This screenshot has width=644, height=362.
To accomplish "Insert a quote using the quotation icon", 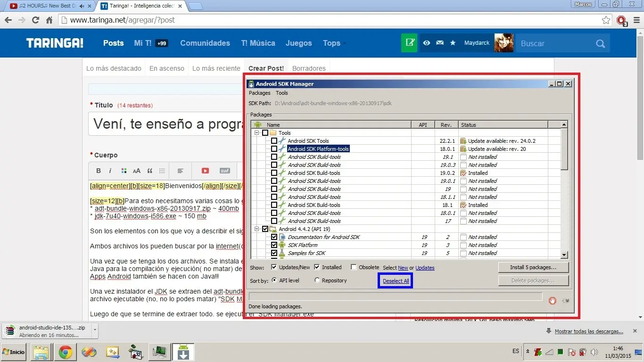I will click(x=150, y=171).
